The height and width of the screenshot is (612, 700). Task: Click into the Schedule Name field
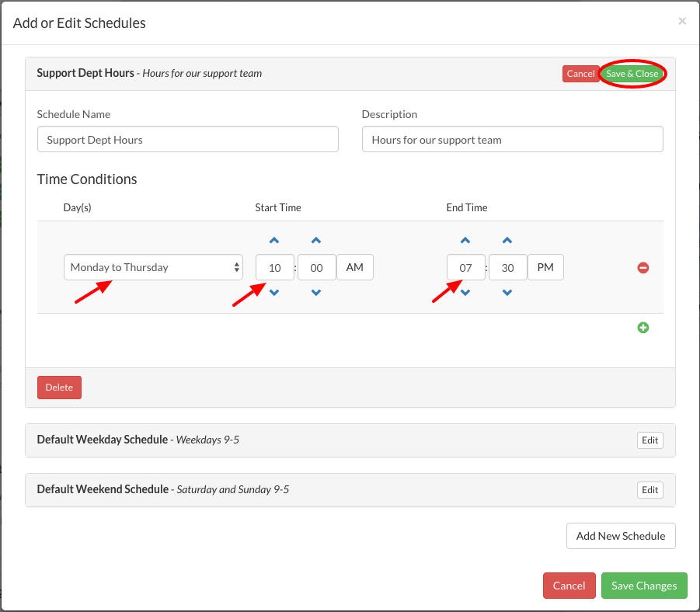point(187,140)
